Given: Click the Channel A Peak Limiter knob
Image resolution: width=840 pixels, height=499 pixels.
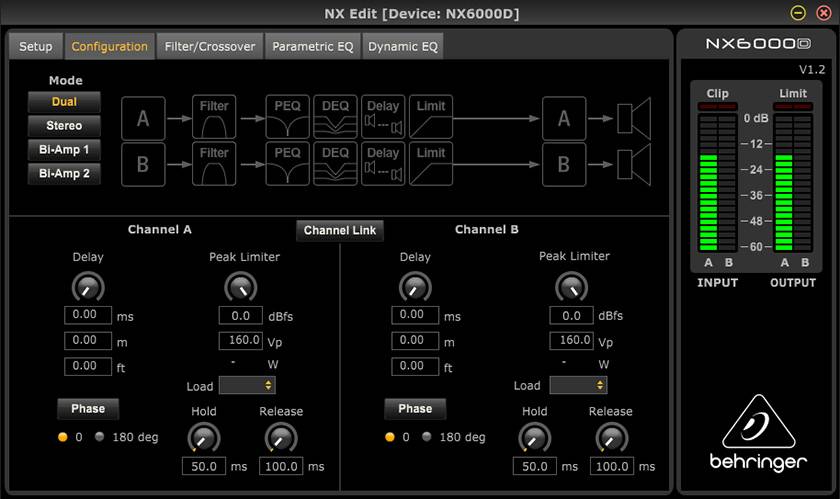Looking at the screenshot, I should click(240, 288).
